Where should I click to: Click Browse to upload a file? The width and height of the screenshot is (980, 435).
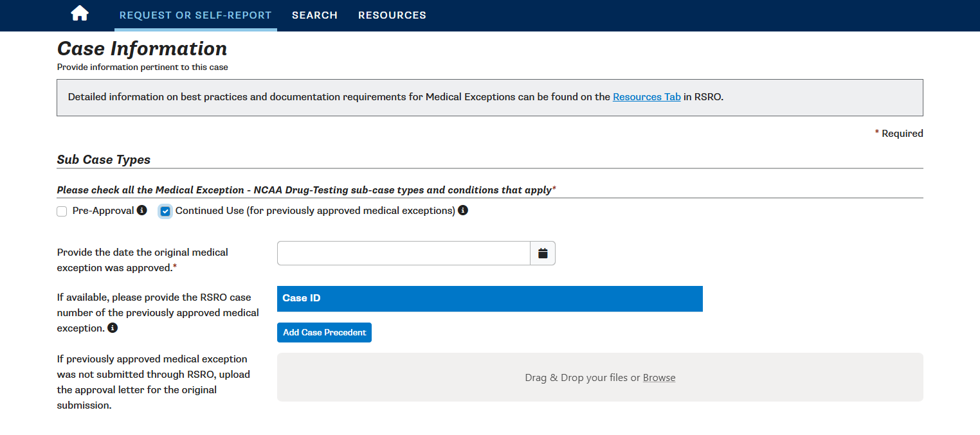659,378
